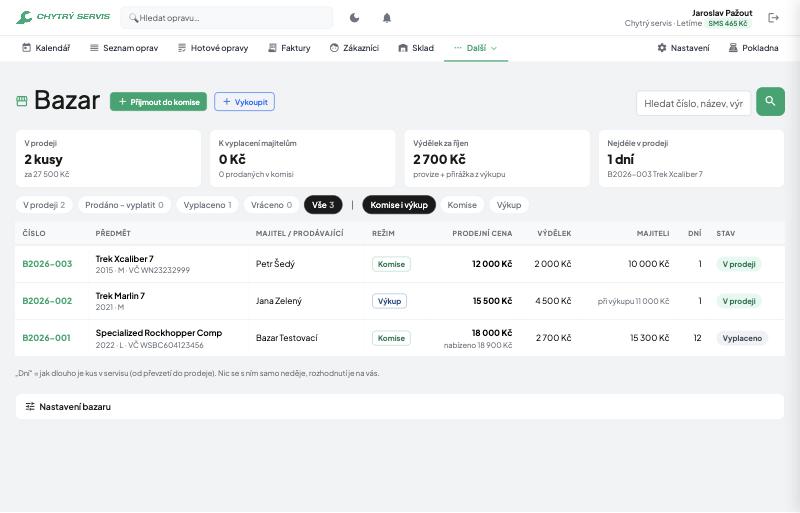The width and height of the screenshot is (800, 513).
Task: Click Komise badge in B2026-003 row
Action: tap(391, 264)
